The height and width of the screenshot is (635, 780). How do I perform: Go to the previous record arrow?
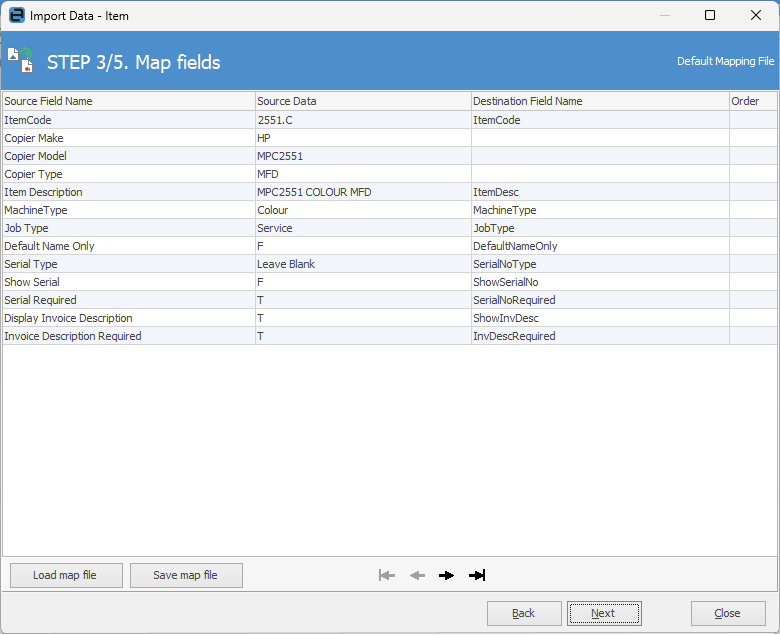(417, 575)
